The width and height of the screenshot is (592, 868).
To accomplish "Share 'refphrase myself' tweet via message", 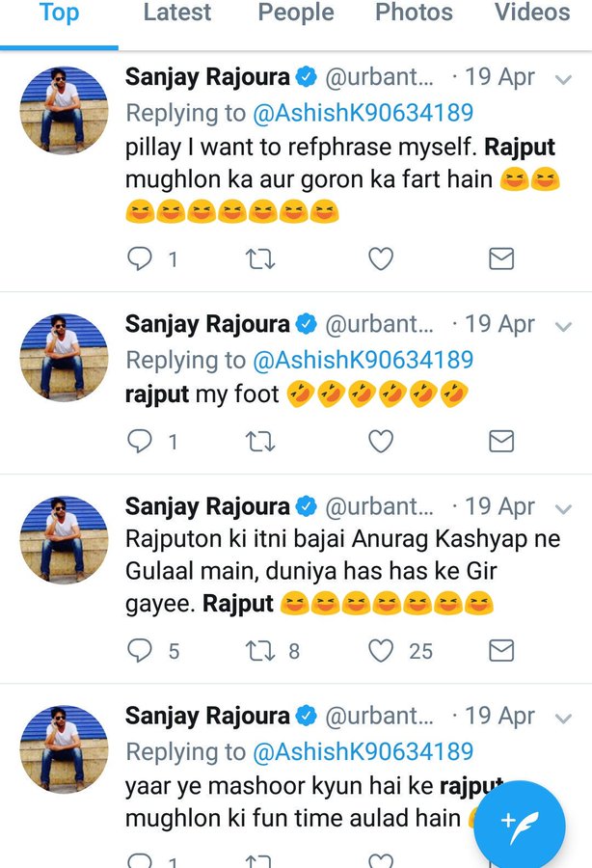I will (501, 258).
